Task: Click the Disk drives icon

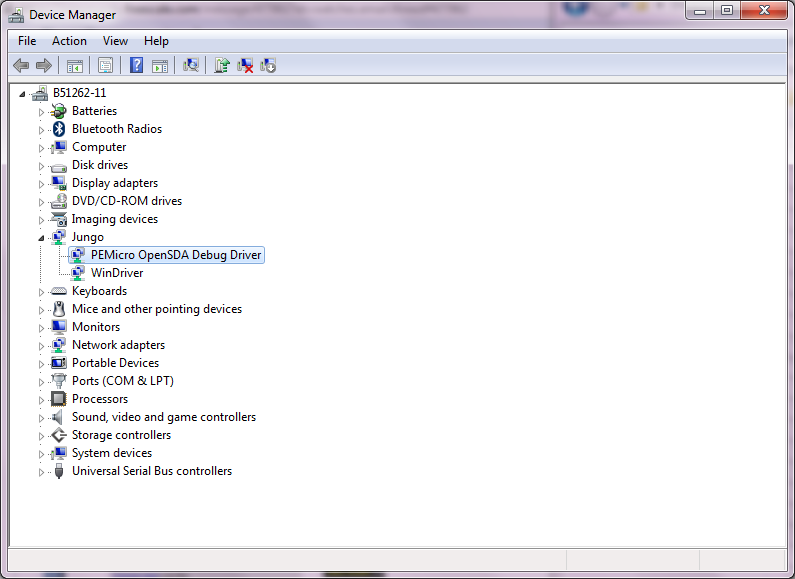Action: [x=59, y=166]
